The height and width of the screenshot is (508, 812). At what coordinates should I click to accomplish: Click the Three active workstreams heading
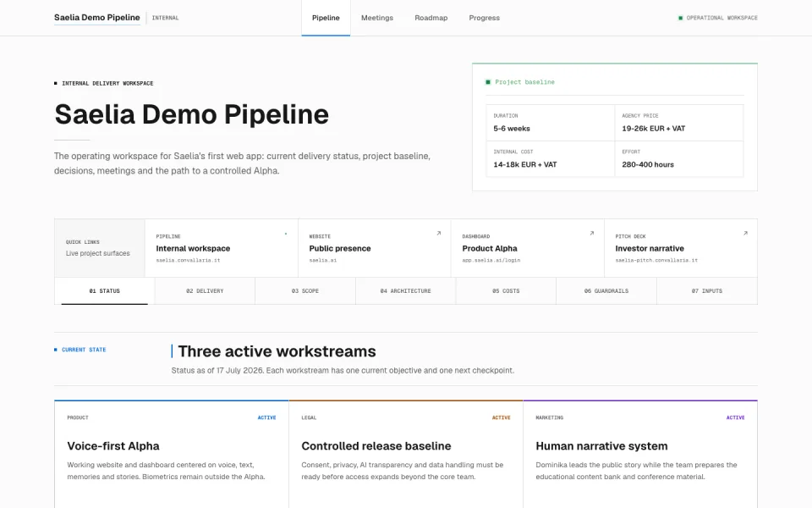pos(277,351)
